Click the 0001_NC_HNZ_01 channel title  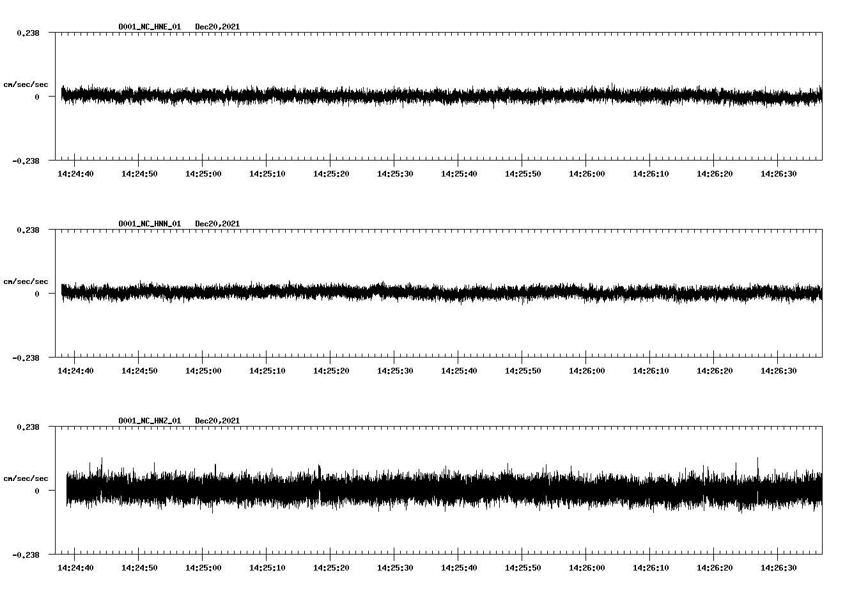point(150,421)
